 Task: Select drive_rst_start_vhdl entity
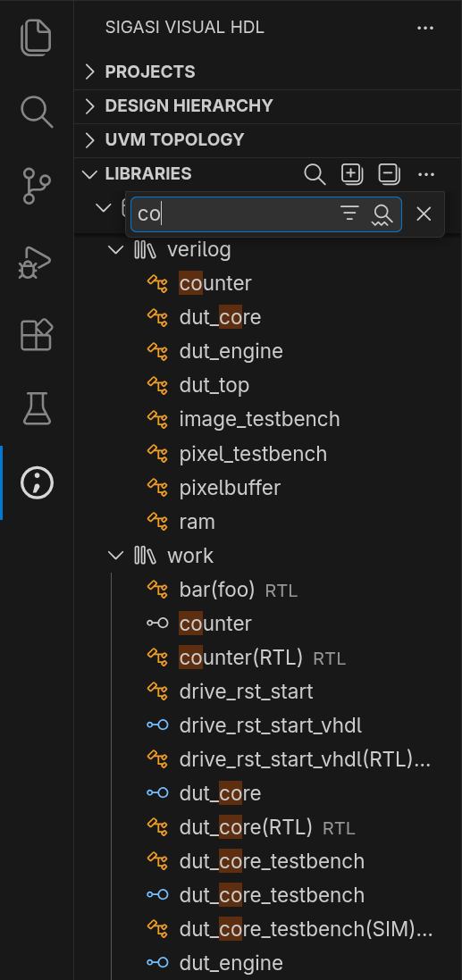pos(270,725)
